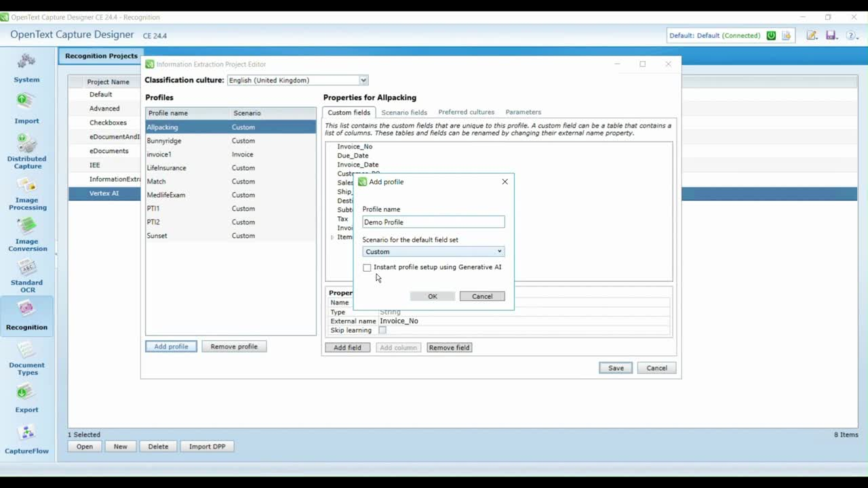Switch to the Scenario fields tab
The height and width of the screenshot is (488, 868).
404,113
